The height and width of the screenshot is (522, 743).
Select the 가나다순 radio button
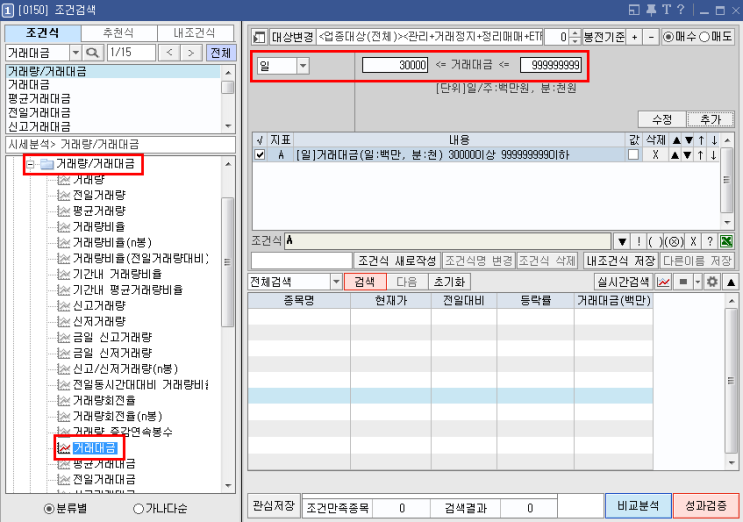coord(138,509)
